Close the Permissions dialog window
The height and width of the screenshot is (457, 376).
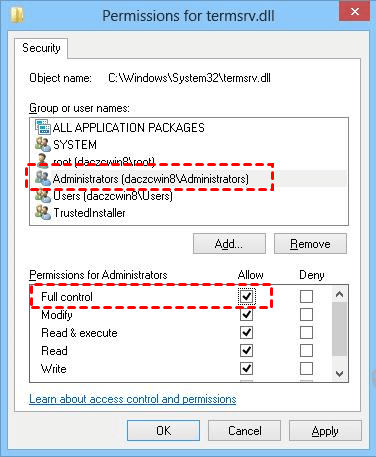354,12
